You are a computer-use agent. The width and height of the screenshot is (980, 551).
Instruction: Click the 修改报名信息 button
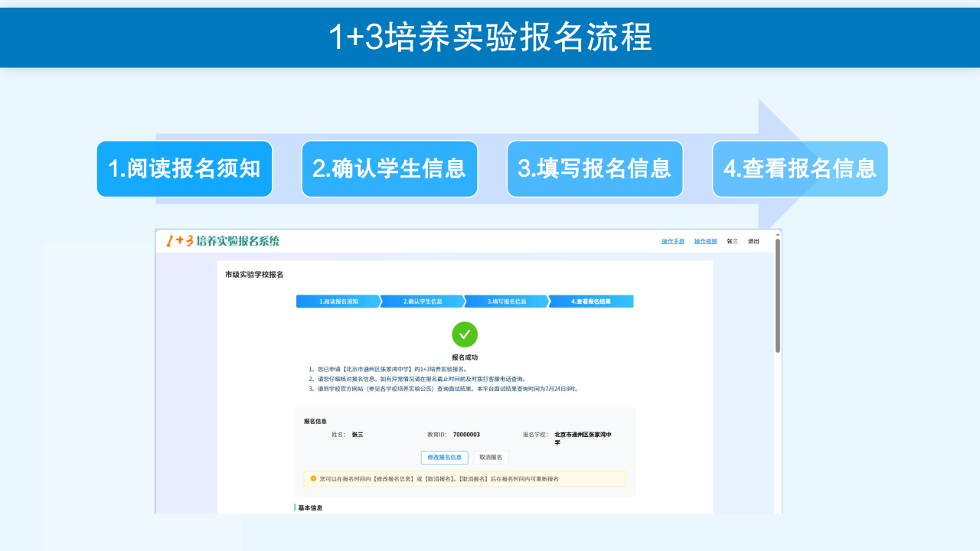[x=445, y=458]
